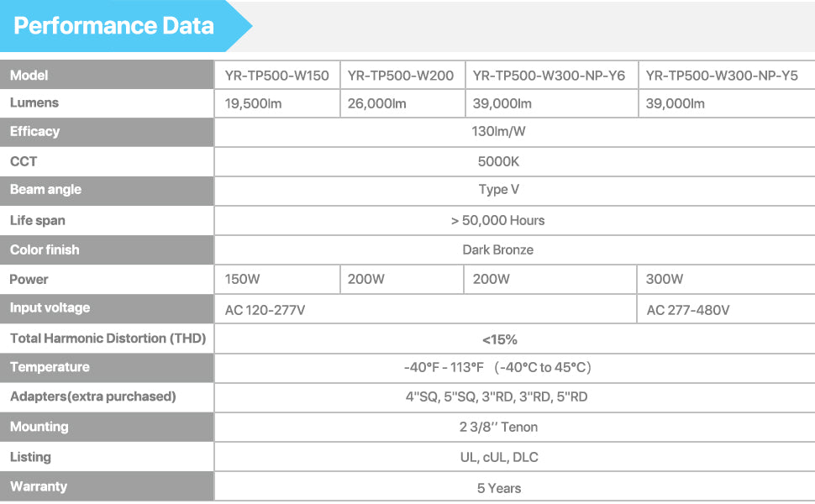Click the Performance Data heading banner
Viewport: 815px width, 504px height.
[114, 26]
